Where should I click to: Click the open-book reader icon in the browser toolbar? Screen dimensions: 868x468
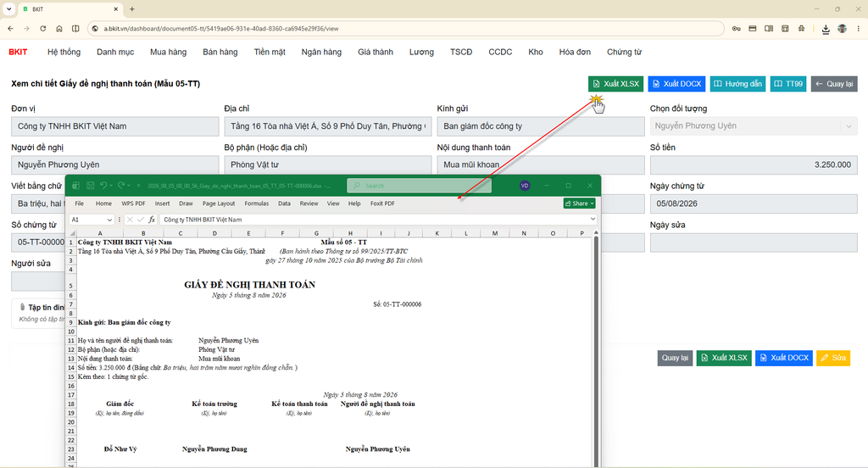click(769, 28)
